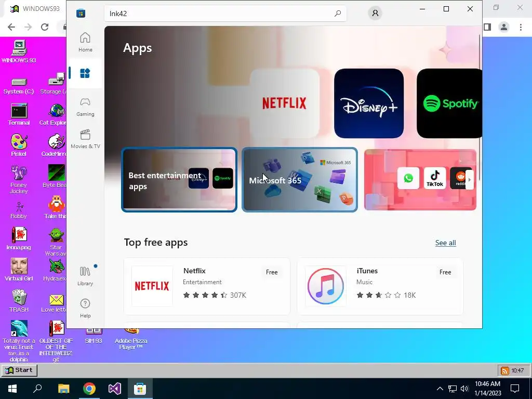532x399 pixels.
Task: Open the Gaming section in Store
Action: tap(85, 107)
